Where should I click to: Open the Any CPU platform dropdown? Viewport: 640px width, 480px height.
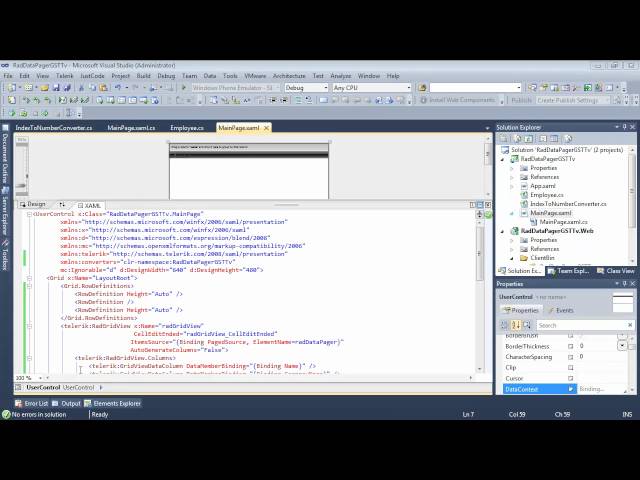409,88
